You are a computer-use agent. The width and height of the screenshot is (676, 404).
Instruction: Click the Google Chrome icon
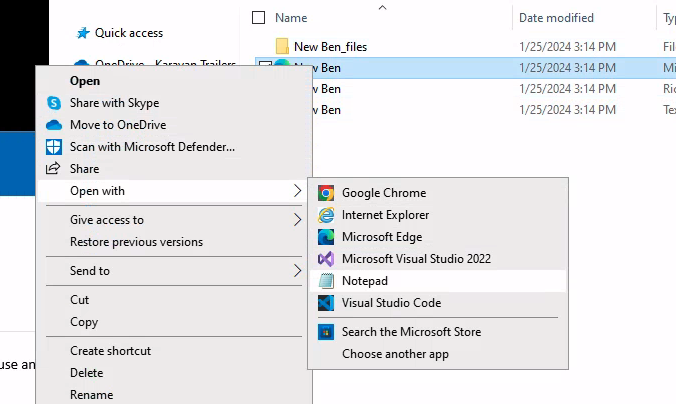pos(326,193)
